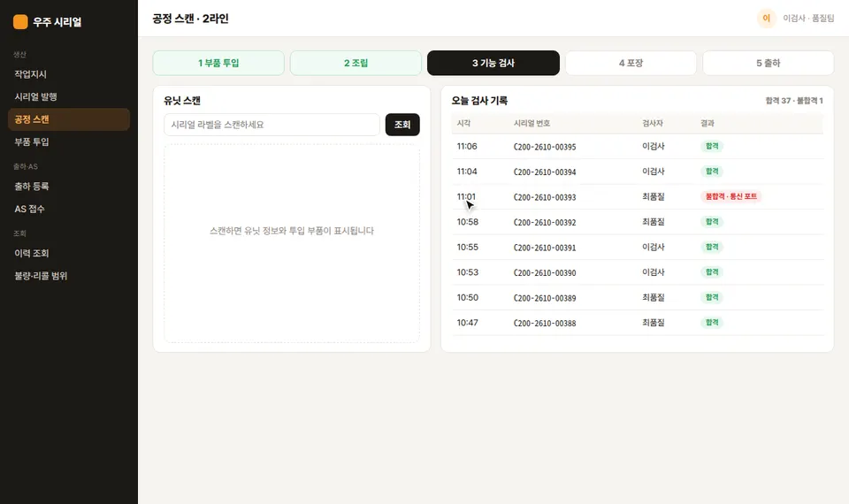This screenshot has width=849, height=504.
Task: Switch to step 5 출하 tab
Action: [x=769, y=63]
